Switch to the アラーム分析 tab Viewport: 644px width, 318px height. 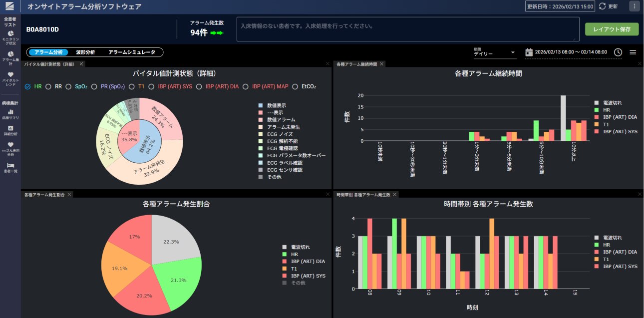point(48,52)
